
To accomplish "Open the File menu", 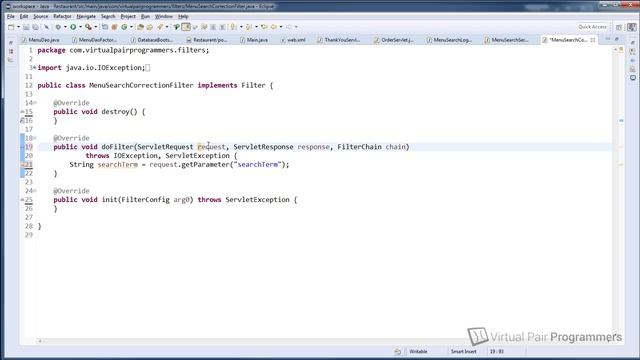I will coord(11,16).
